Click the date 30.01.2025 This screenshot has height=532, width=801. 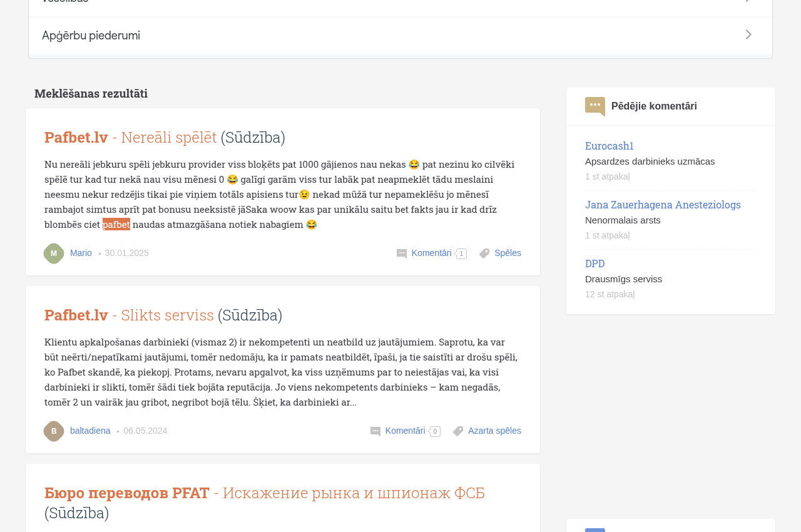point(127,253)
